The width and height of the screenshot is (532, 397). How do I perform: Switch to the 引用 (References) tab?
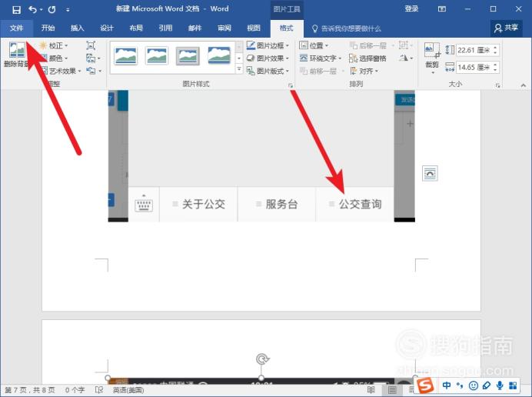click(x=165, y=28)
